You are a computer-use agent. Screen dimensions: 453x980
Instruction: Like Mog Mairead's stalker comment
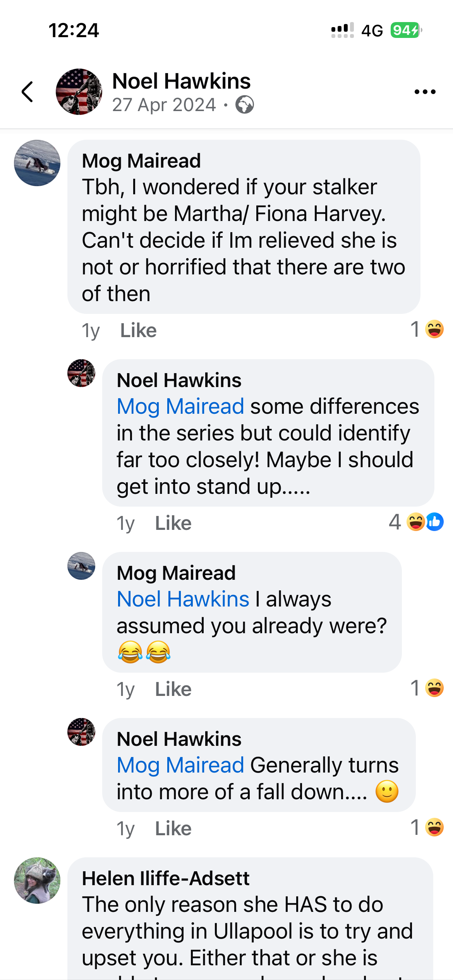[x=138, y=331]
